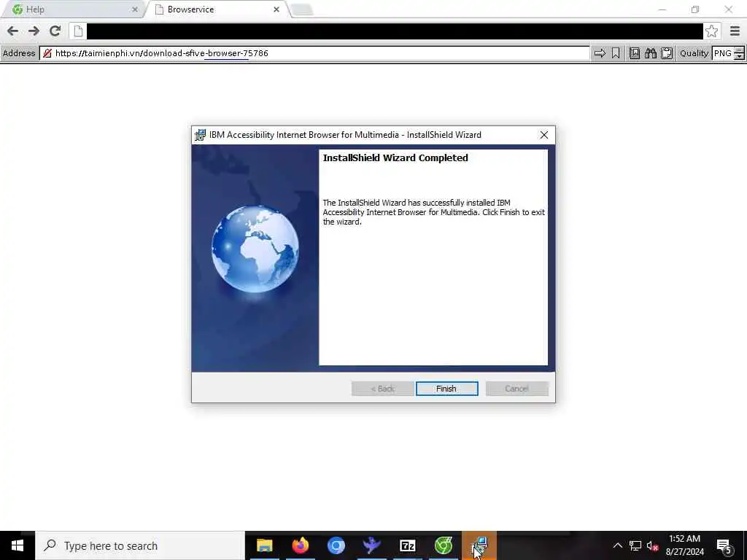Screen dimensions: 747x560
Task: Reload the page with the refresh icon
Action: point(55,31)
